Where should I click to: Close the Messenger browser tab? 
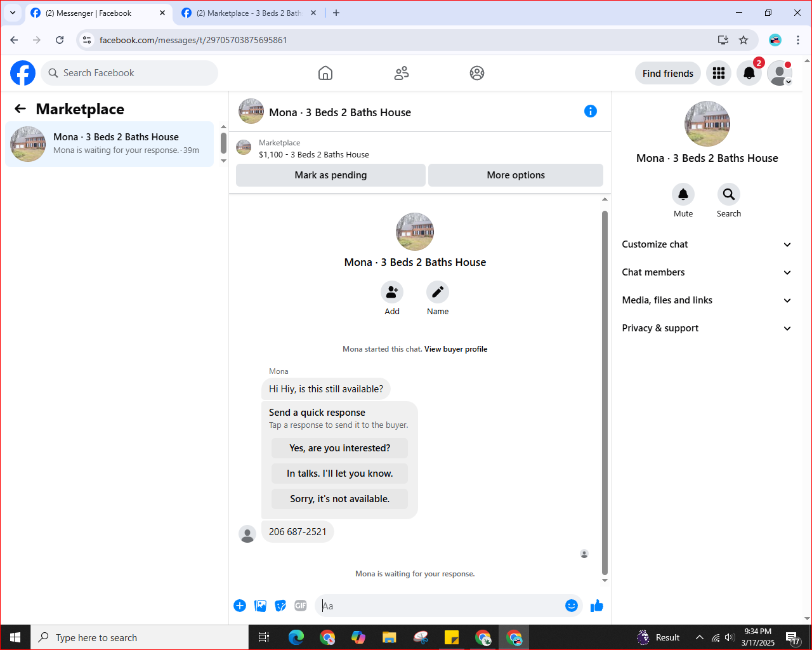coord(162,13)
